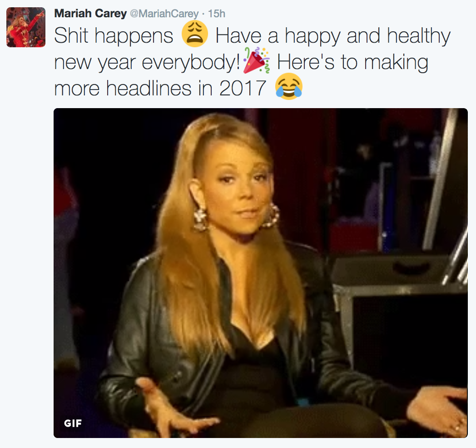Open the @MariahCarey handle link
Screen dimensions: 476x448
(x=164, y=14)
